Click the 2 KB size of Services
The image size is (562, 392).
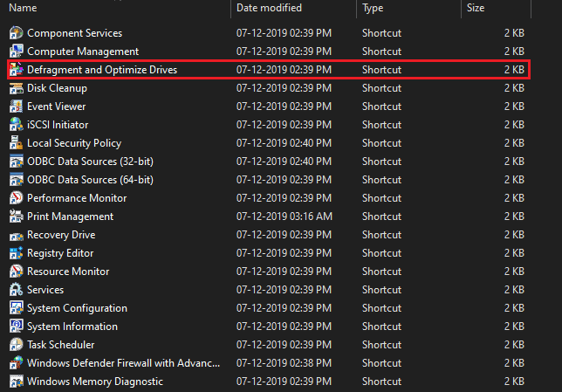[514, 290]
